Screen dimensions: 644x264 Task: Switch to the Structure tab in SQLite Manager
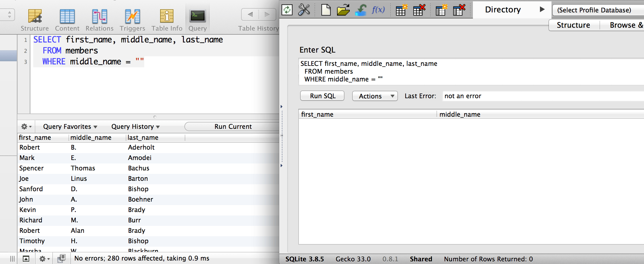(573, 25)
